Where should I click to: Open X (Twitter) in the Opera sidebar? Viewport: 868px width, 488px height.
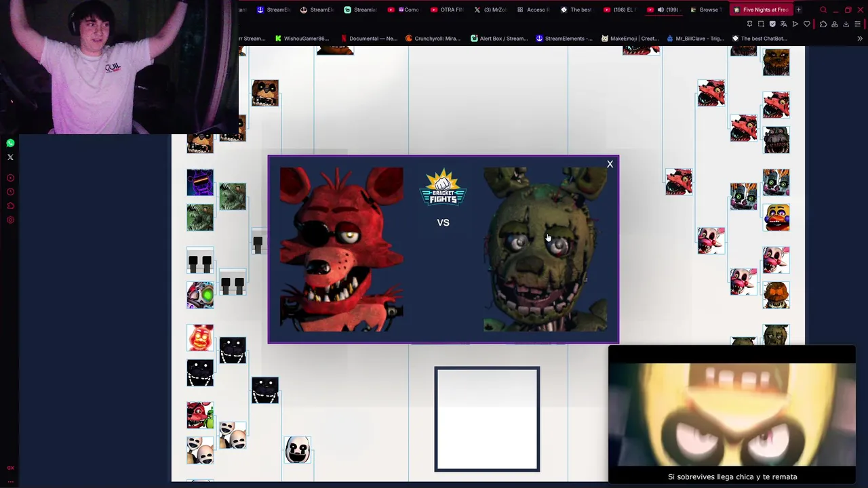point(10,157)
